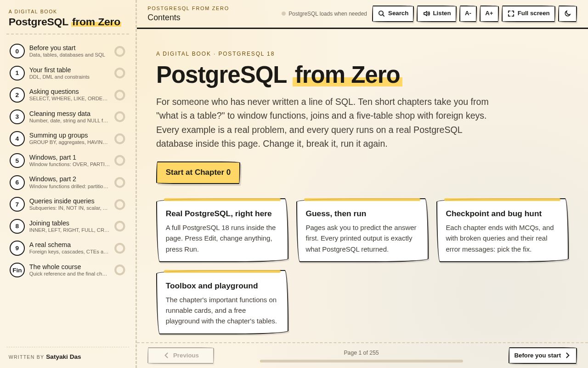This screenshot has height=368, width=588.
Task: Click the chapter 1 number badge
Action: coord(17,73)
